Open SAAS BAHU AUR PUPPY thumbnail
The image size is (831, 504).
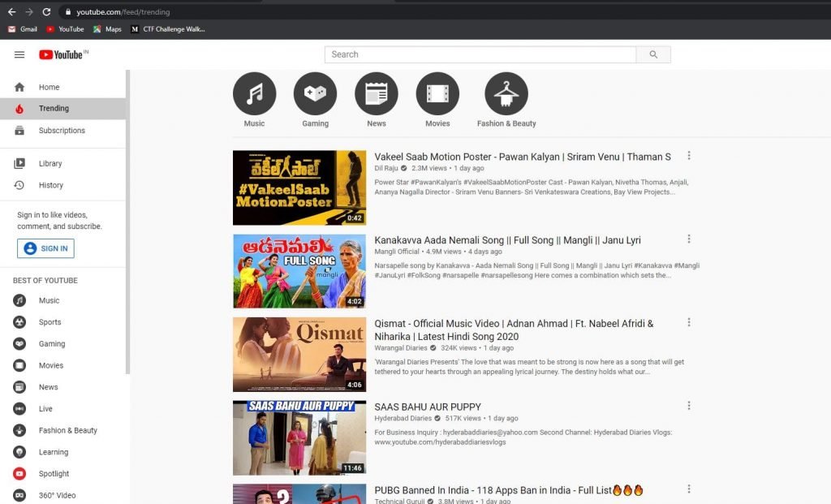299,437
